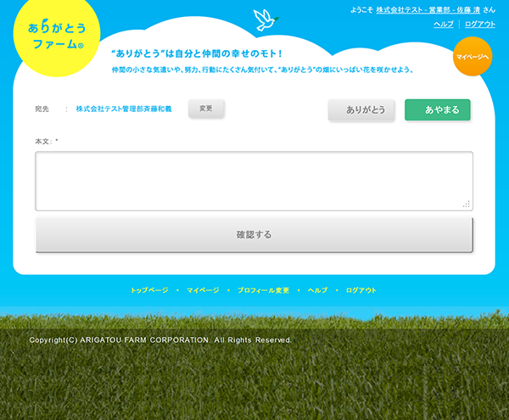Open the orange マイページへ circle button

click(473, 56)
